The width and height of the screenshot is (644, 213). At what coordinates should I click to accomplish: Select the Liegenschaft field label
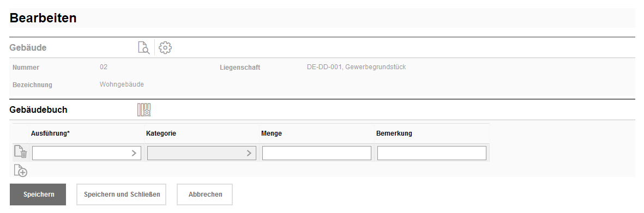240,68
